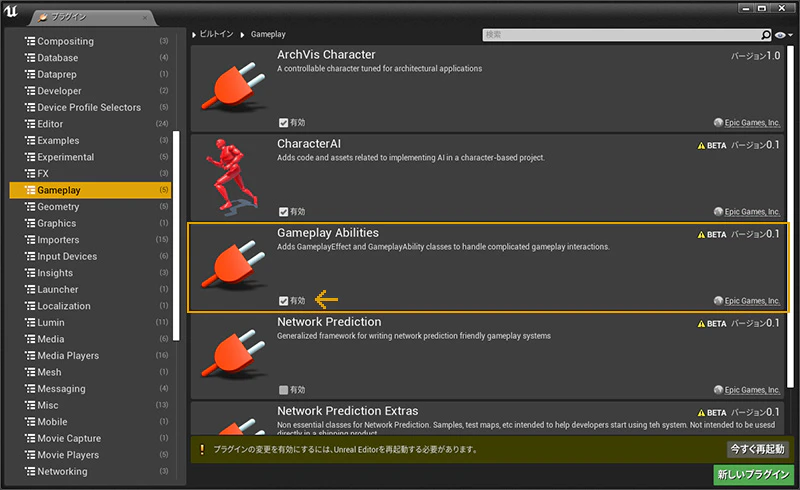Click the plugin search input field
The width and height of the screenshot is (800, 490).
[x=621, y=35]
